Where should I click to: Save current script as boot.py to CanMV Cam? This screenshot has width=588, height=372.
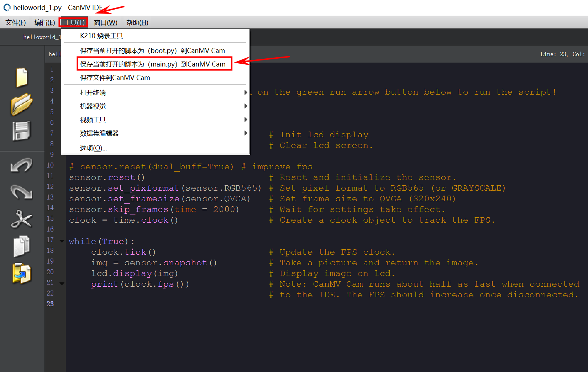[x=155, y=51]
